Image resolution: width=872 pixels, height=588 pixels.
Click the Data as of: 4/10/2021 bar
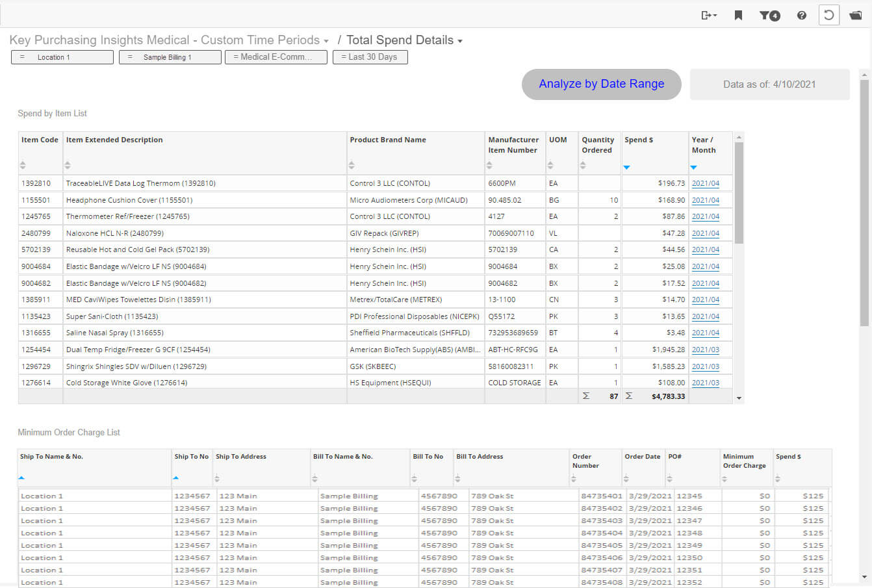(x=769, y=84)
